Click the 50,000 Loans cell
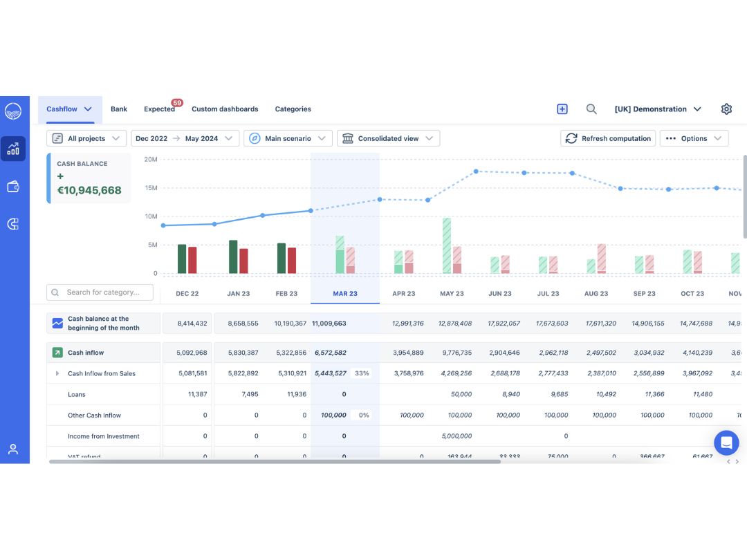The width and height of the screenshot is (747, 560). (461, 394)
